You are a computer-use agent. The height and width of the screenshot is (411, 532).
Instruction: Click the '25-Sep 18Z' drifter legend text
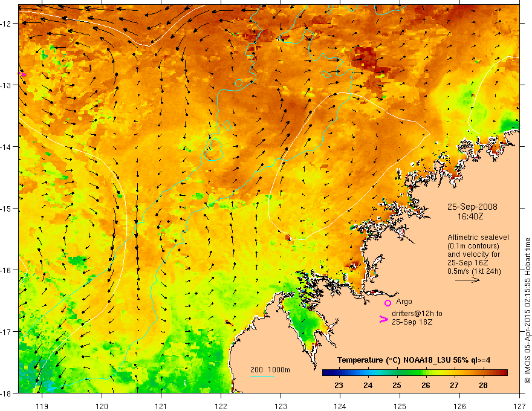(x=412, y=322)
